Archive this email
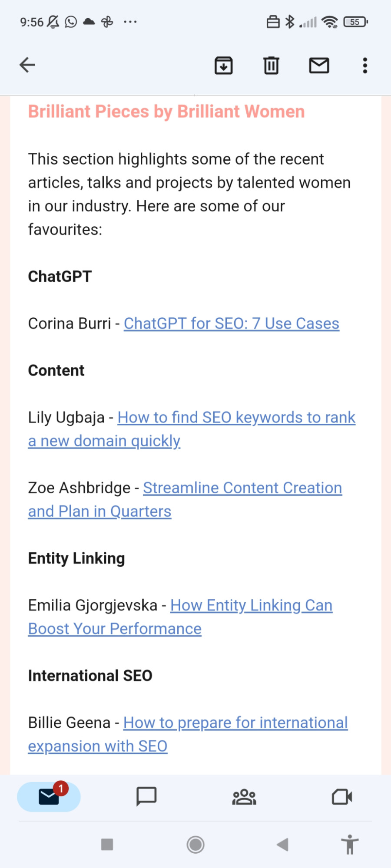This screenshot has width=391, height=868. (x=223, y=66)
